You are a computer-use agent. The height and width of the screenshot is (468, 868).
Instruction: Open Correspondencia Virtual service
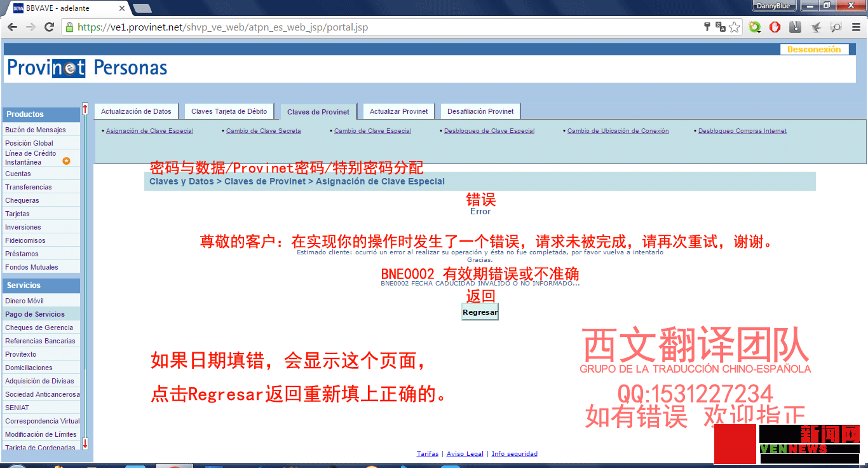(x=41, y=421)
